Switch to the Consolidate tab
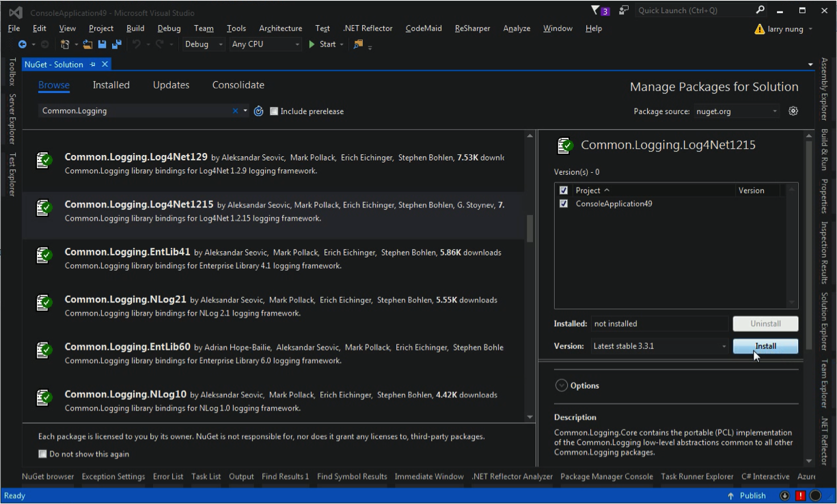The image size is (837, 504). (x=238, y=85)
